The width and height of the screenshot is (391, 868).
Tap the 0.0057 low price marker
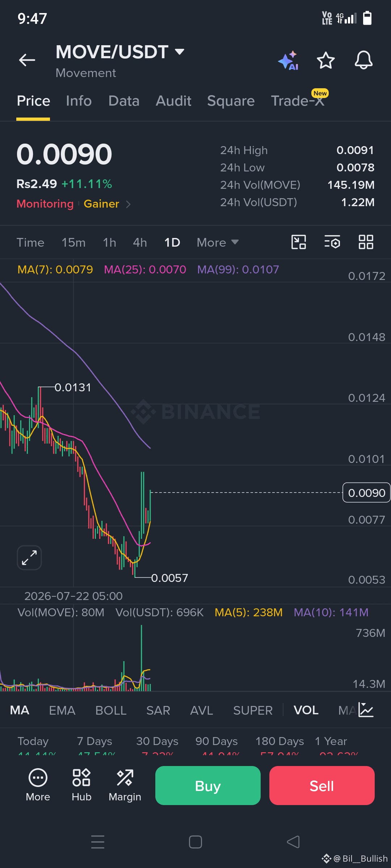click(x=169, y=578)
